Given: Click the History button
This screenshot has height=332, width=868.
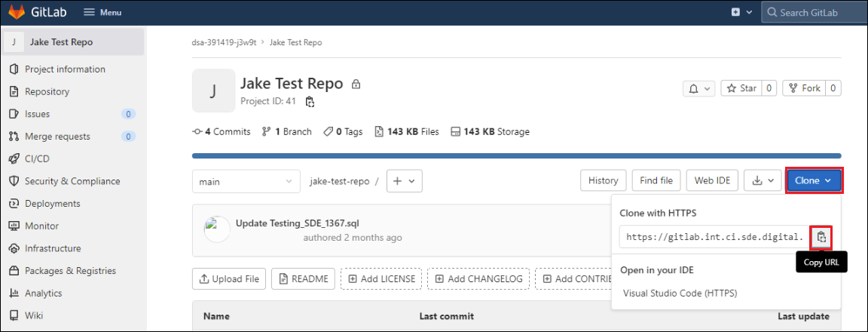Looking at the screenshot, I should [x=604, y=180].
